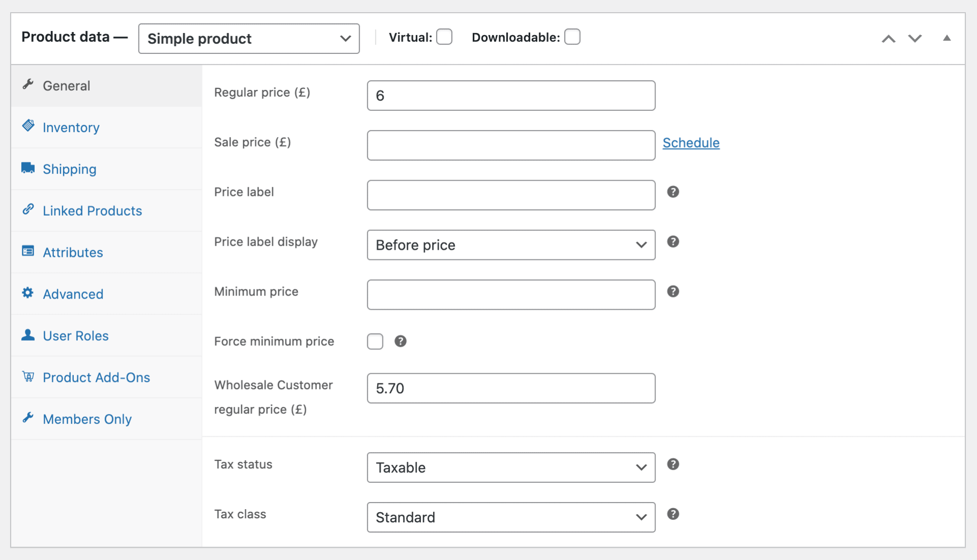This screenshot has height=560, width=977.
Task: Open the Tax class dropdown
Action: (x=511, y=517)
